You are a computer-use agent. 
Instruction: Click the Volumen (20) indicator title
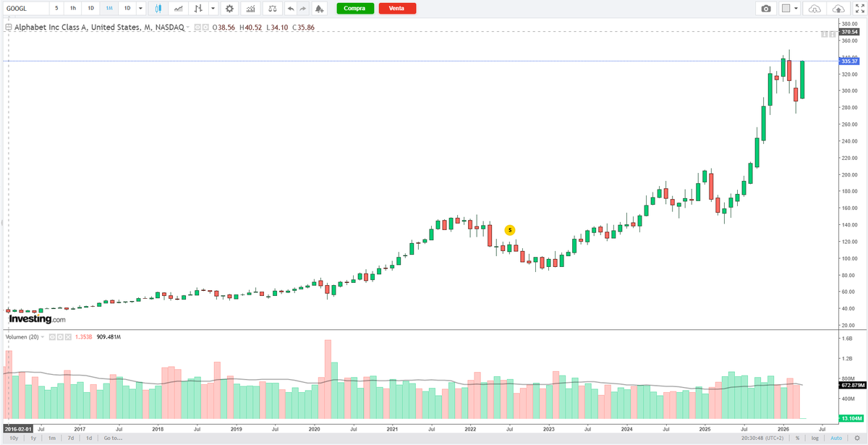pyautogui.click(x=22, y=336)
